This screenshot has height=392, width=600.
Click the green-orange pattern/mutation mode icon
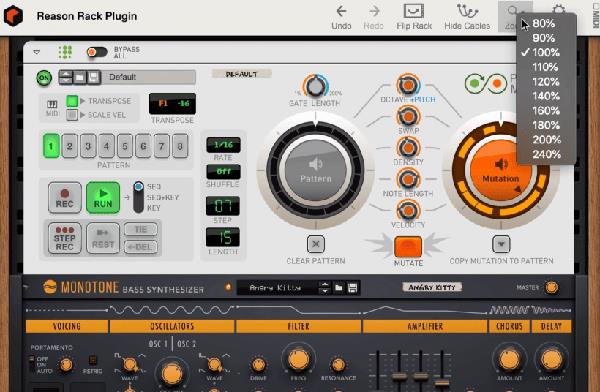click(x=486, y=84)
